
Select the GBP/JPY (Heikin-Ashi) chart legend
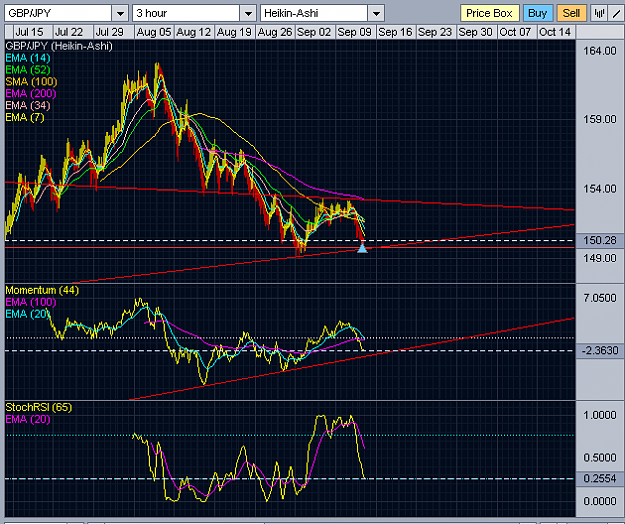point(59,46)
